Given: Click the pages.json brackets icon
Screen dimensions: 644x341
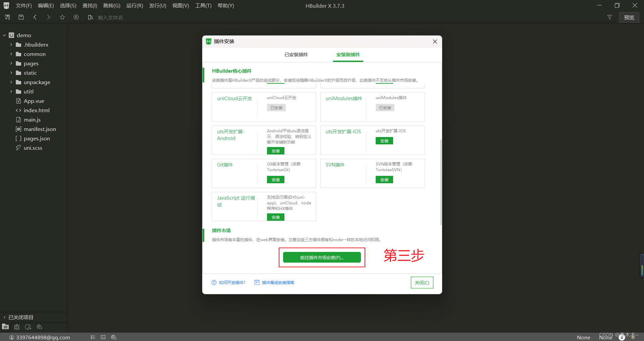Looking at the screenshot, I should click(18, 138).
